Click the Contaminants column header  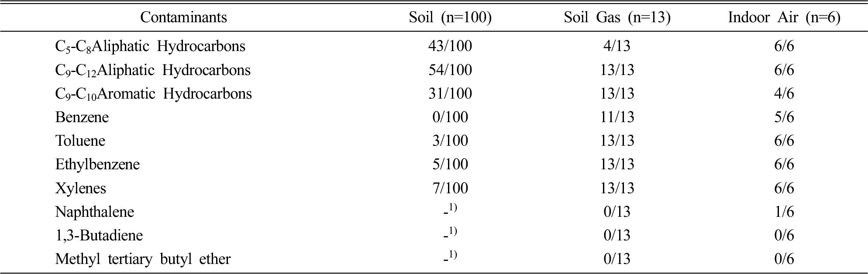click(183, 17)
